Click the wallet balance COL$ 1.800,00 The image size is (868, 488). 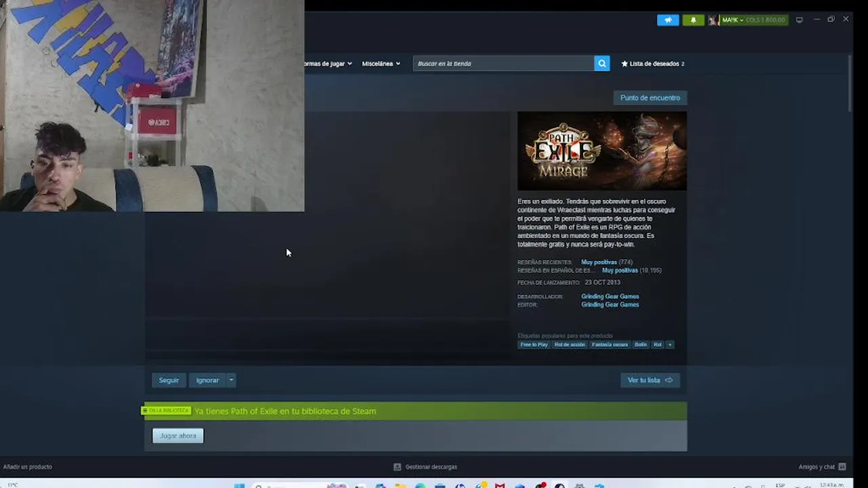(766, 20)
